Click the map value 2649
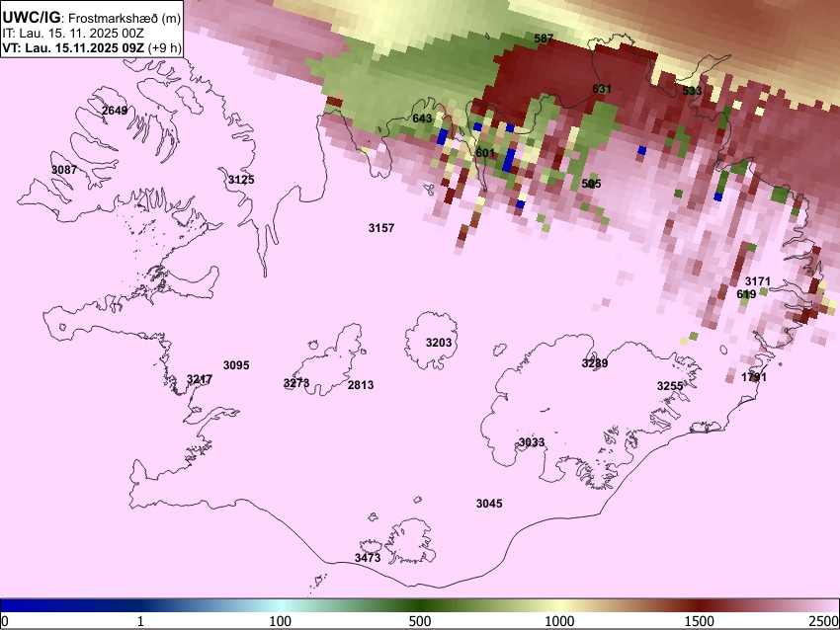 (115, 111)
